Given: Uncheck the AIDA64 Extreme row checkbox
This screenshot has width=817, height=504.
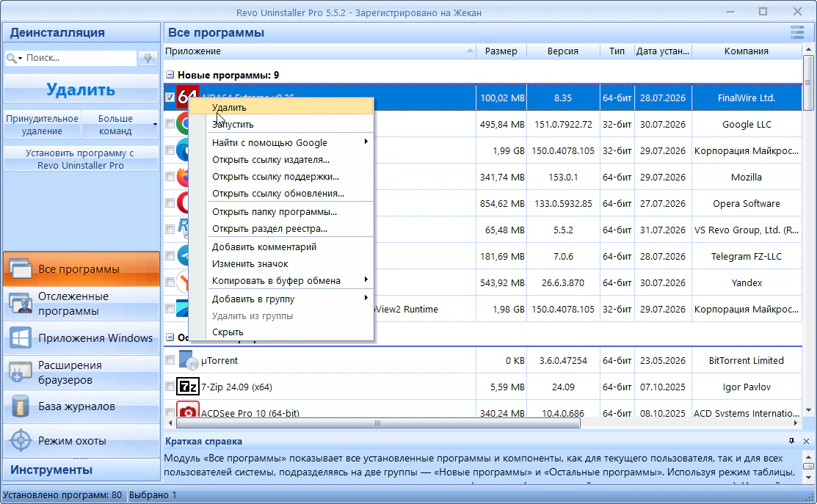Looking at the screenshot, I should [x=170, y=98].
